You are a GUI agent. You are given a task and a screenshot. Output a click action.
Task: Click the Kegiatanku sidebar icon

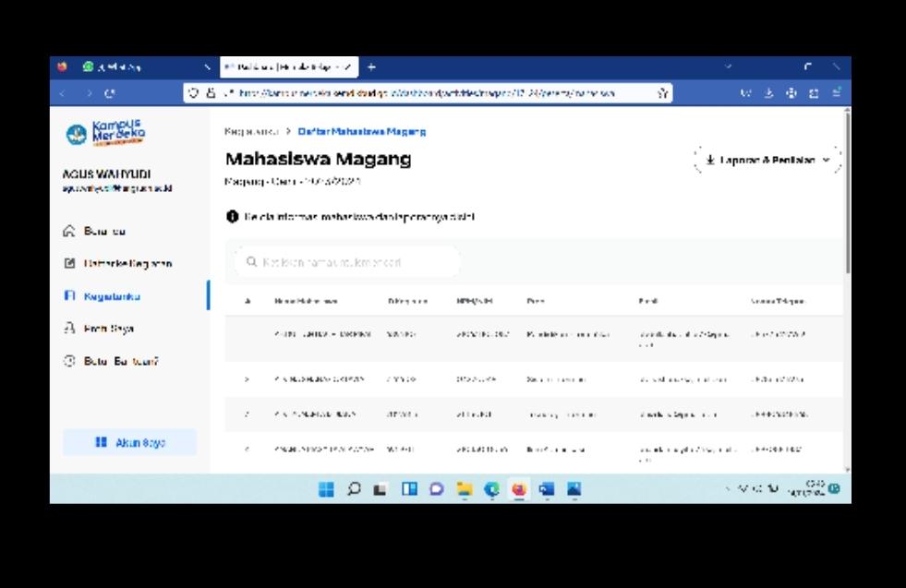(x=69, y=296)
